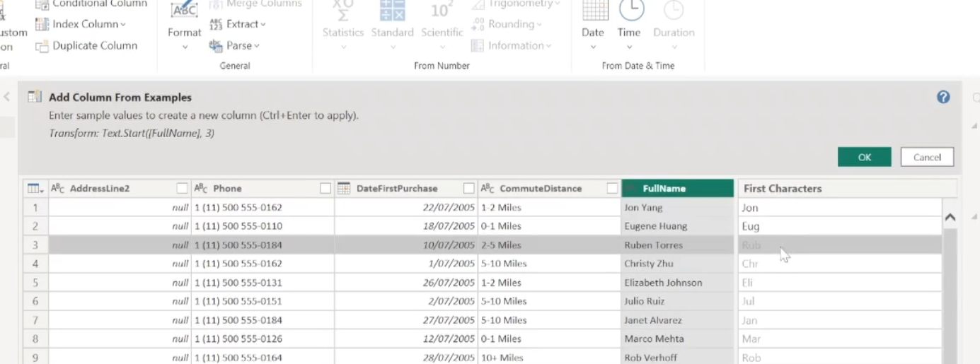
Task: Expand the Time dropdown arrow
Action: (629, 47)
